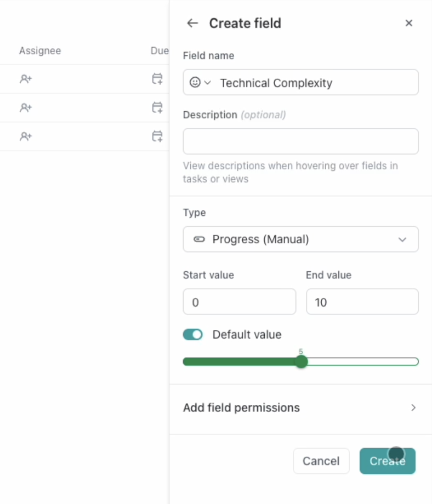Go back with the arrow beside Create field

click(192, 23)
